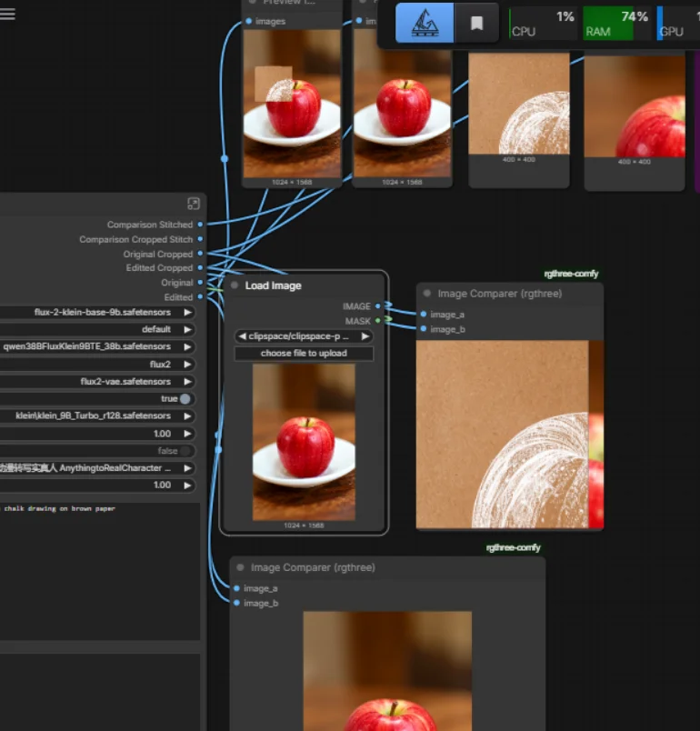Click rgthree-comfy badge above lower Image Comparer

513,547
